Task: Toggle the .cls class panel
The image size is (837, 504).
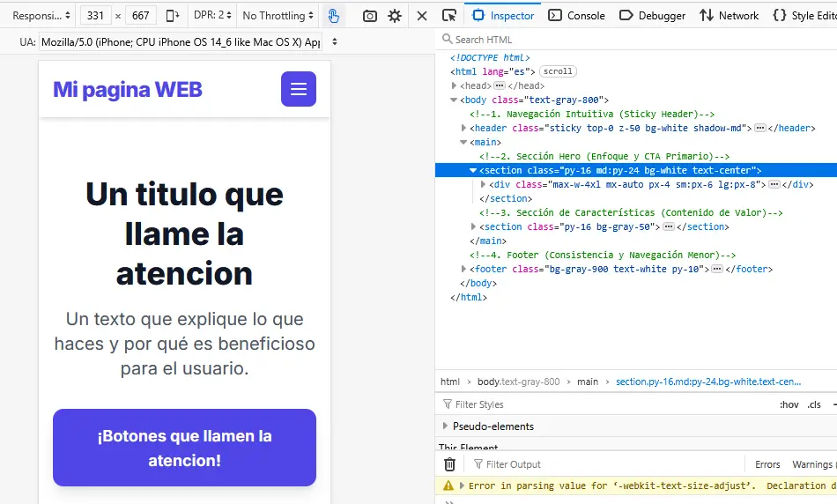Action: tap(813, 404)
